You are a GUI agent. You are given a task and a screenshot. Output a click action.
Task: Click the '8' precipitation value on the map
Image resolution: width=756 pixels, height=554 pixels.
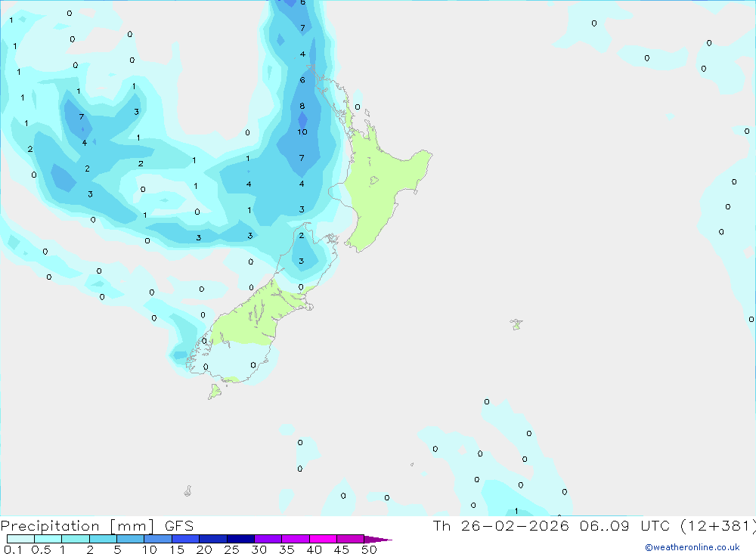(302, 106)
